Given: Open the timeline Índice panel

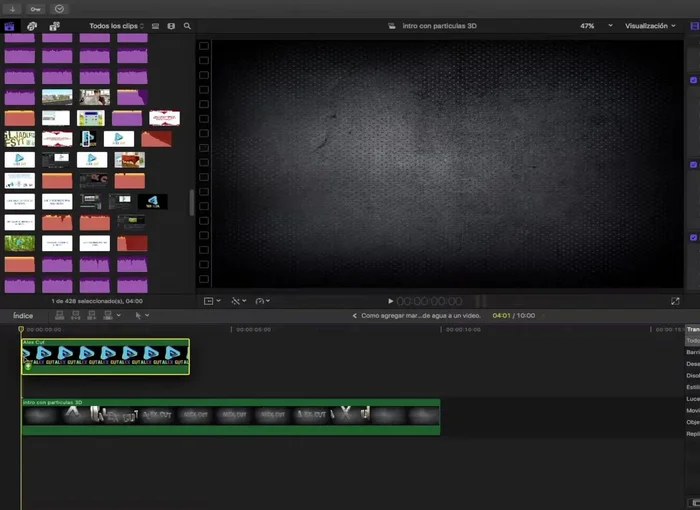Looking at the screenshot, I should [x=23, y=315].
